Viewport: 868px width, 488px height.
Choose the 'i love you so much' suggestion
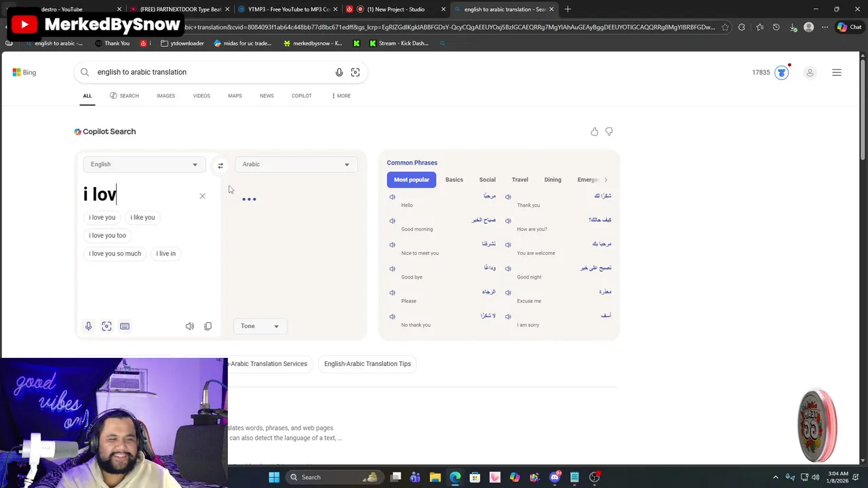(115, 253)
